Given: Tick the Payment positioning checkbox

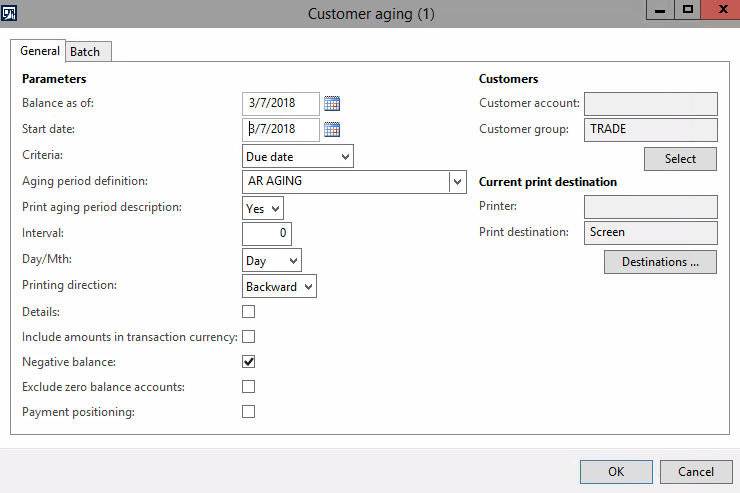Looking at the screenshot, I should 248,412.
